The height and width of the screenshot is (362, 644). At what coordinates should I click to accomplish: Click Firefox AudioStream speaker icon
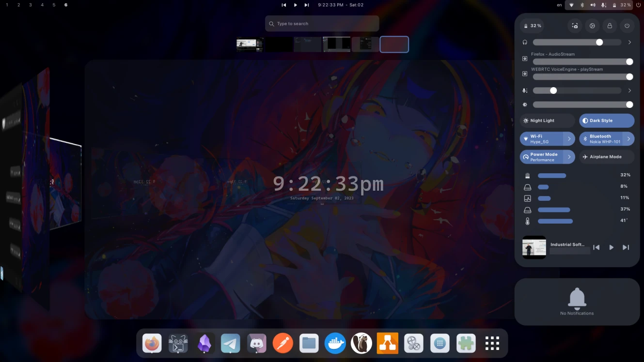[x=525, y=59]
